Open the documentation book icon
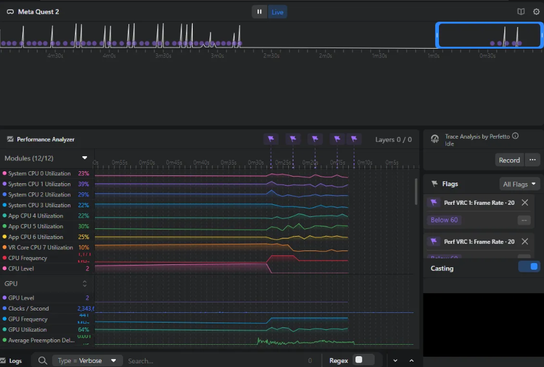 click(521, 12)
